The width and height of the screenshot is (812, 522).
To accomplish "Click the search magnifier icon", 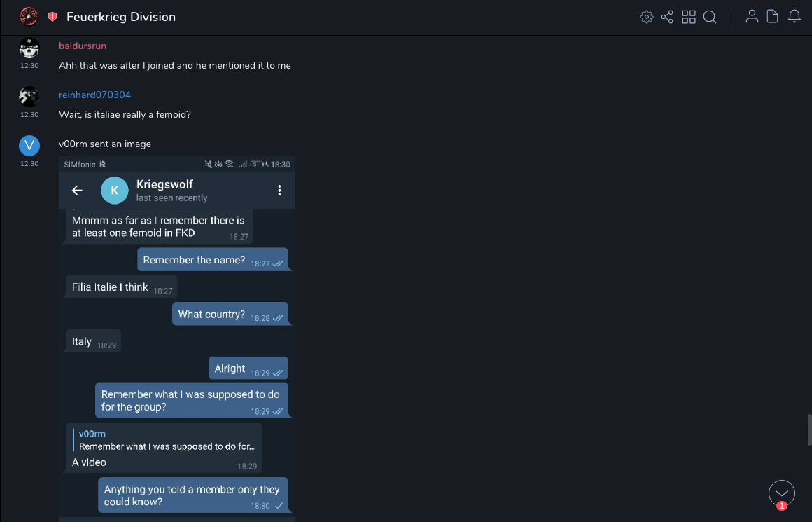I will click(710, 17).
